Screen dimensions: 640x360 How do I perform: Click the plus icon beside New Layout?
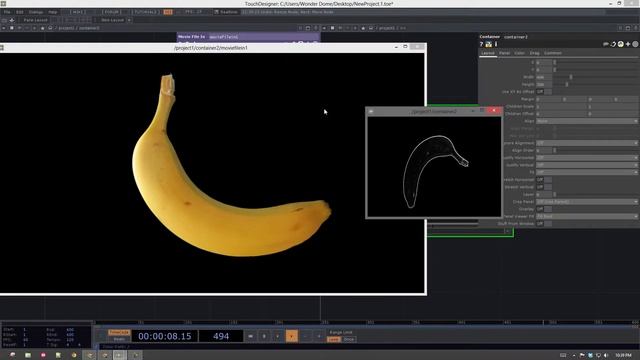coord(129,20)
